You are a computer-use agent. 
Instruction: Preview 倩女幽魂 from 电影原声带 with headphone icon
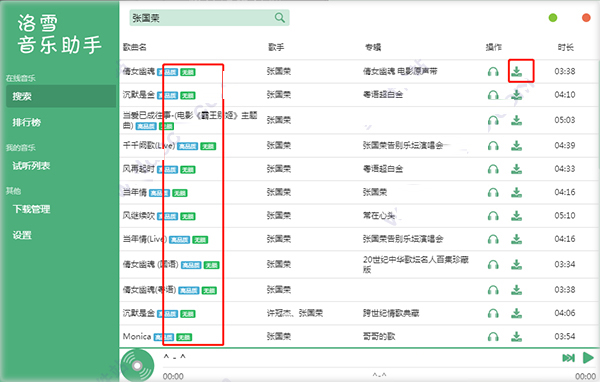pyautogui.click(x=493, y=72)
